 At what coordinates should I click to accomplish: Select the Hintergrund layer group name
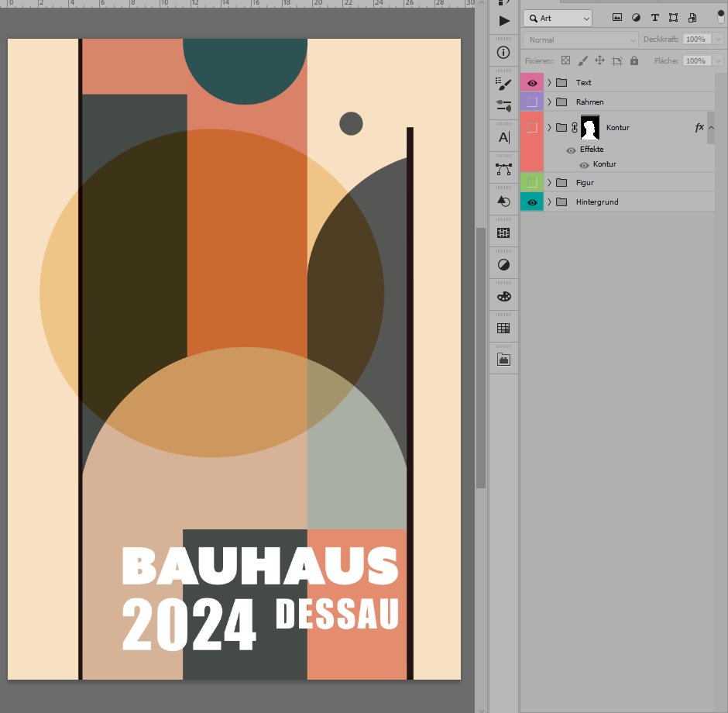pos(597,202)
